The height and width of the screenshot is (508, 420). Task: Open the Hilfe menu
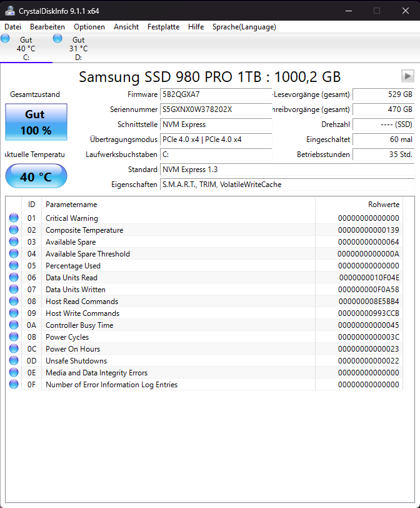coord(196,27)
